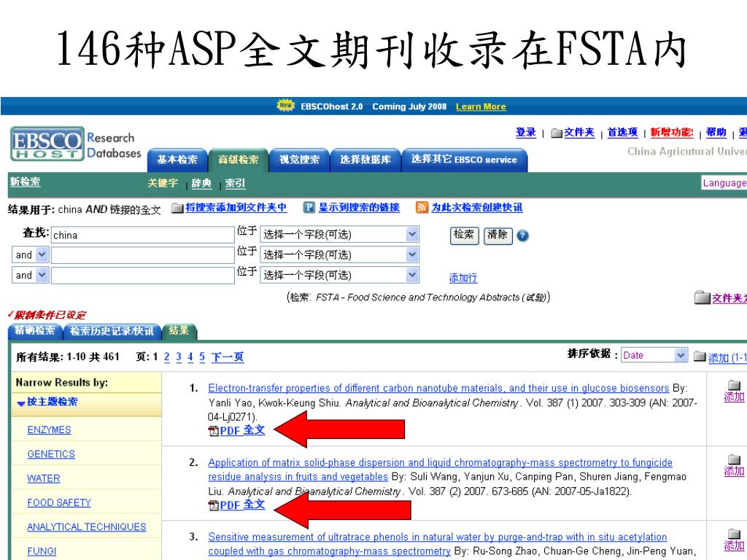The image size is (747, 560).
Task: Click the third empty search term field
Action: pyautogui.click(x=142, y=275)
